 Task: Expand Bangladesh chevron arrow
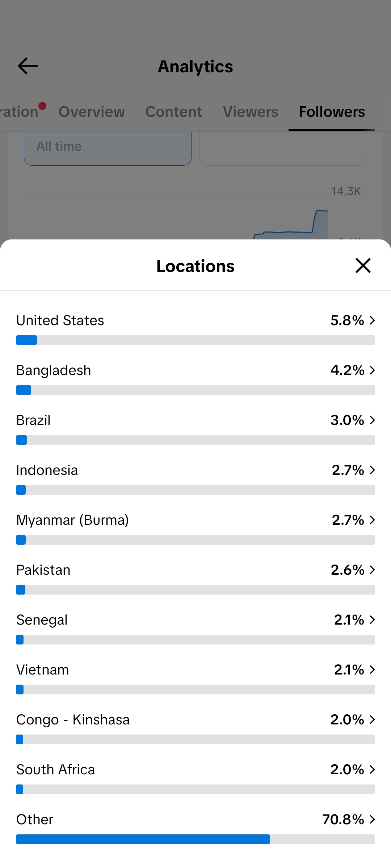(372, 370)
